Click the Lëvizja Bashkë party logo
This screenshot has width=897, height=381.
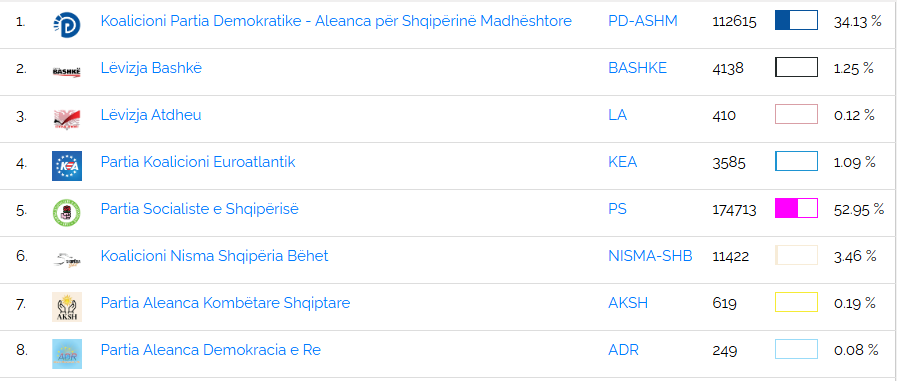point(66,72)
